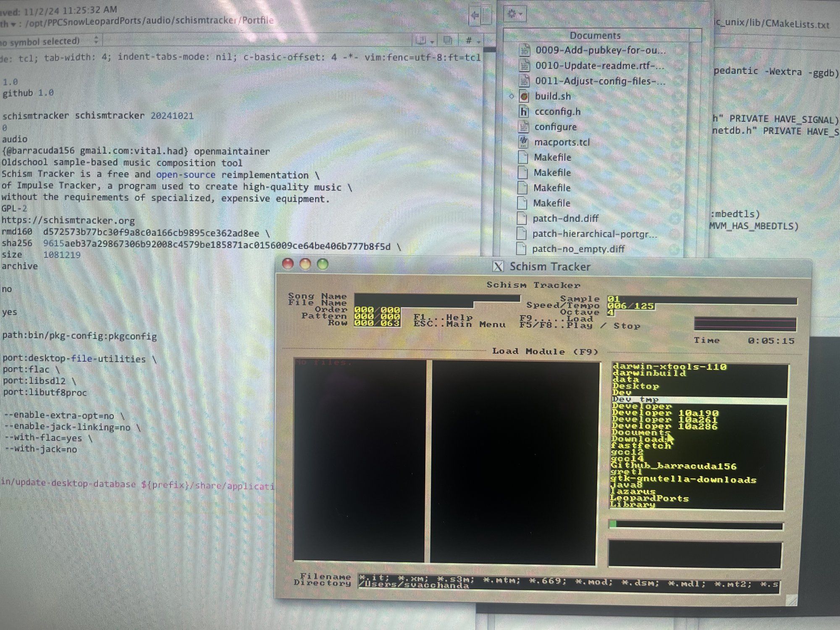Click the configure document icon
The image size is (840, 630).
tap(524, 127)
